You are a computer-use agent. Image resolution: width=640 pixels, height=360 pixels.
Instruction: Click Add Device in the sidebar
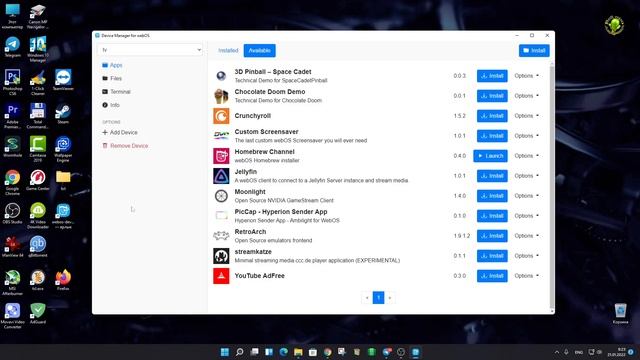point(120,133)
